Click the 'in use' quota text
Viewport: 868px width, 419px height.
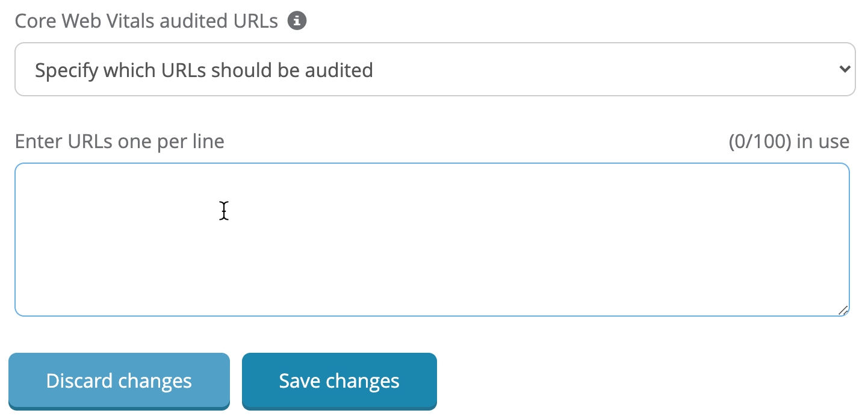pos(823,141)
